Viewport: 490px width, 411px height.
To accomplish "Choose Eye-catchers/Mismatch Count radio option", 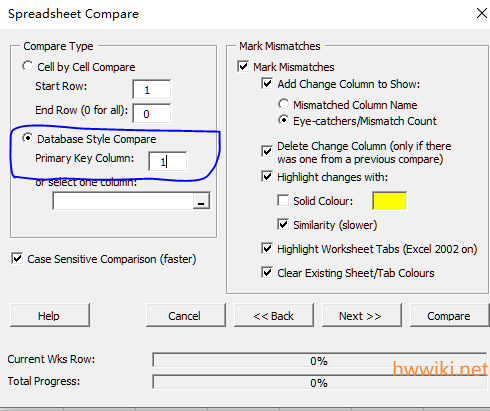I will pos(284,120).
